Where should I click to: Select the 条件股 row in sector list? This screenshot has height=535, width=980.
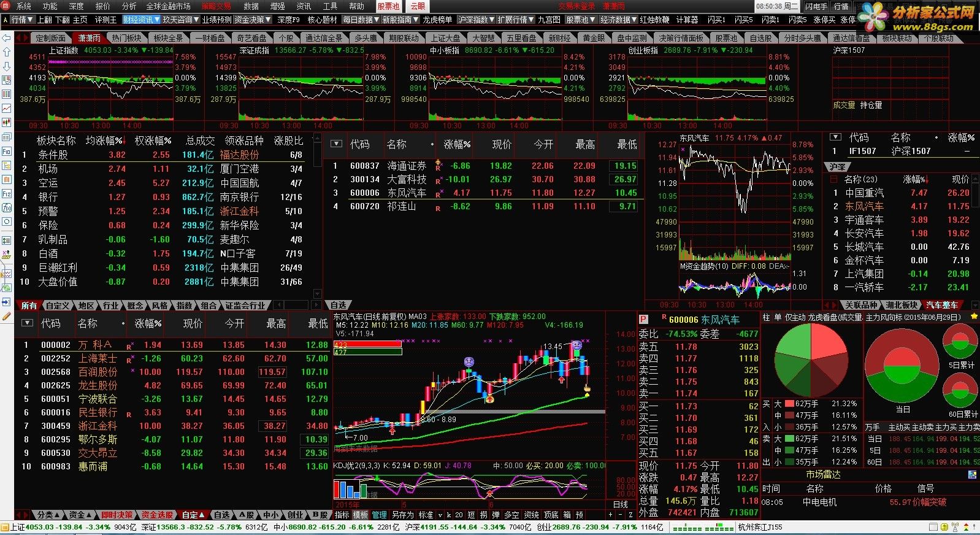(163, 155)
